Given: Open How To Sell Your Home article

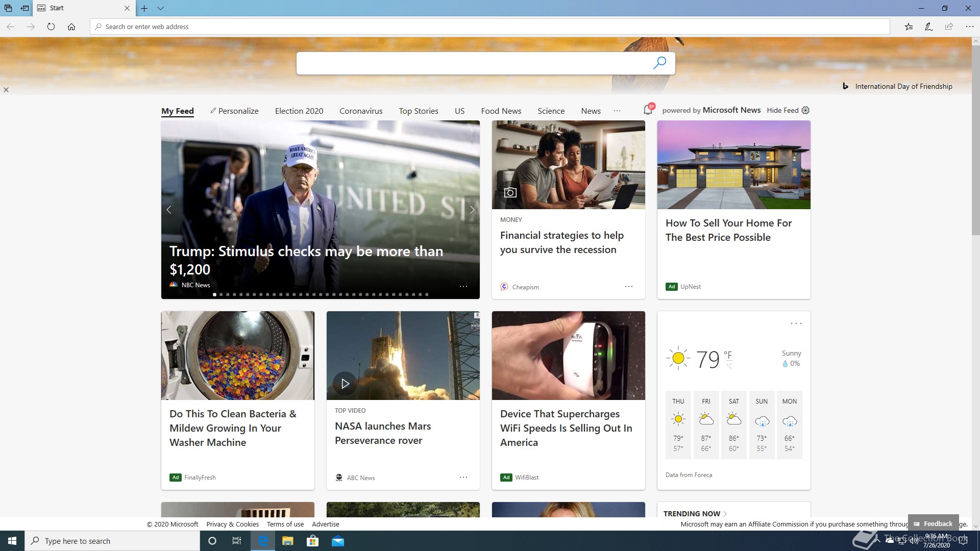Looking at the screenshot, I should click(x=728, y=230).
